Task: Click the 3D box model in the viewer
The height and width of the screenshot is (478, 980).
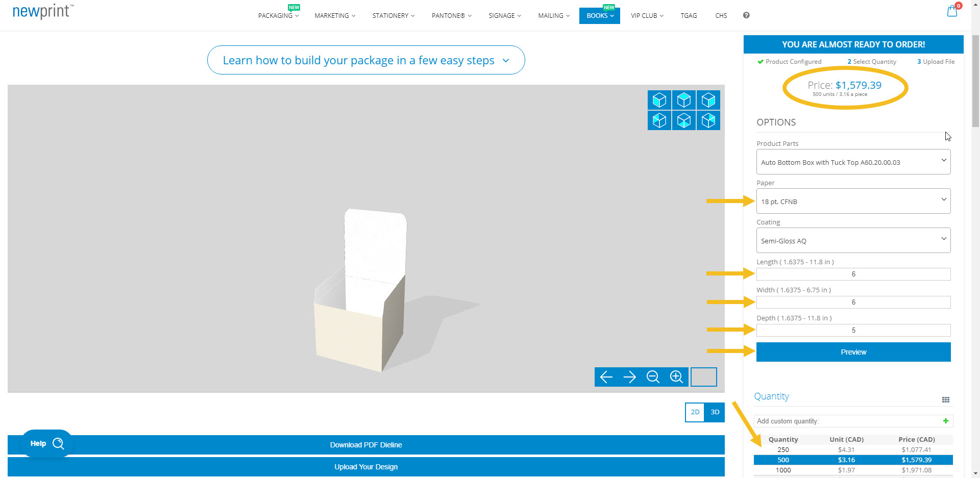Action: pyautogui.click(x=360, y=291)
